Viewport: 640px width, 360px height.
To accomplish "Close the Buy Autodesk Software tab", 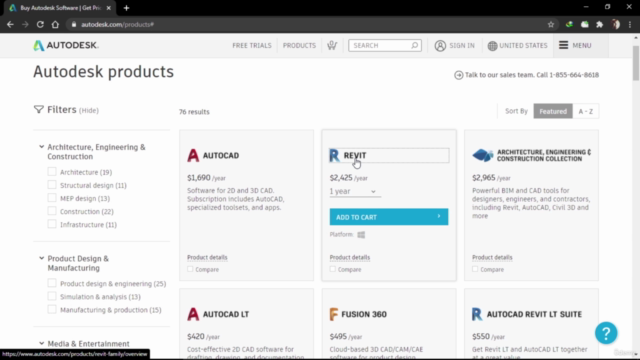I will coord(109,8).
